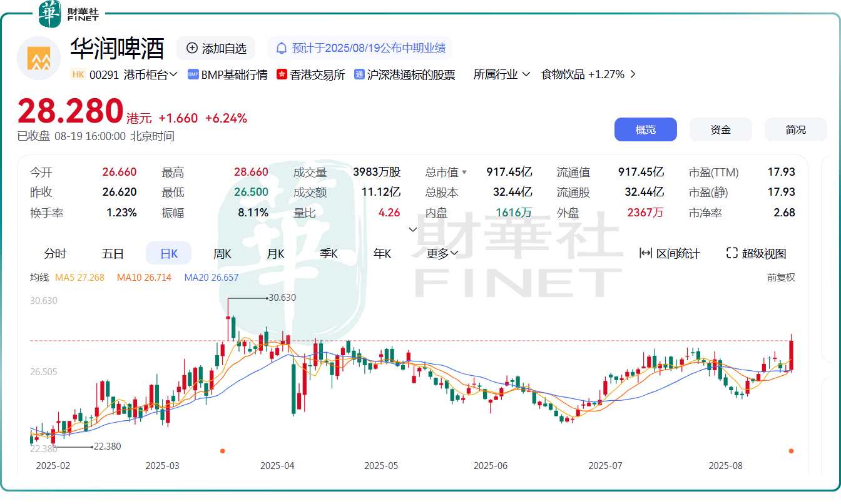
Task: Click the 00291 stock code
Action: point(104,74)
